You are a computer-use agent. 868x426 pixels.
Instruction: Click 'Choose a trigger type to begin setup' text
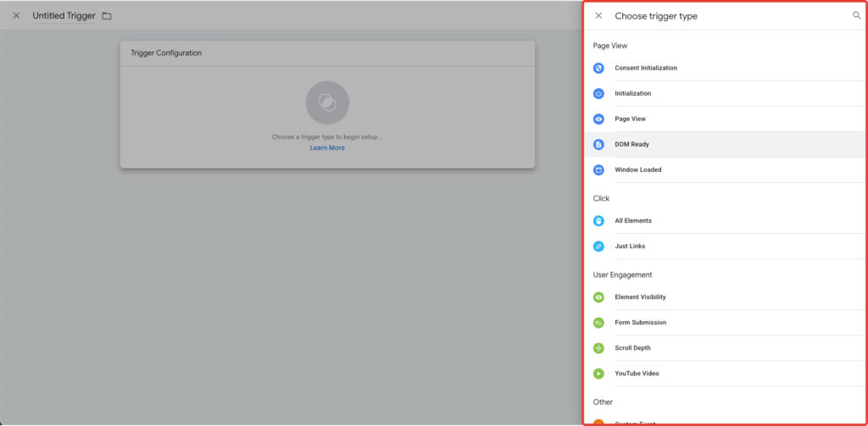point(327,136)
